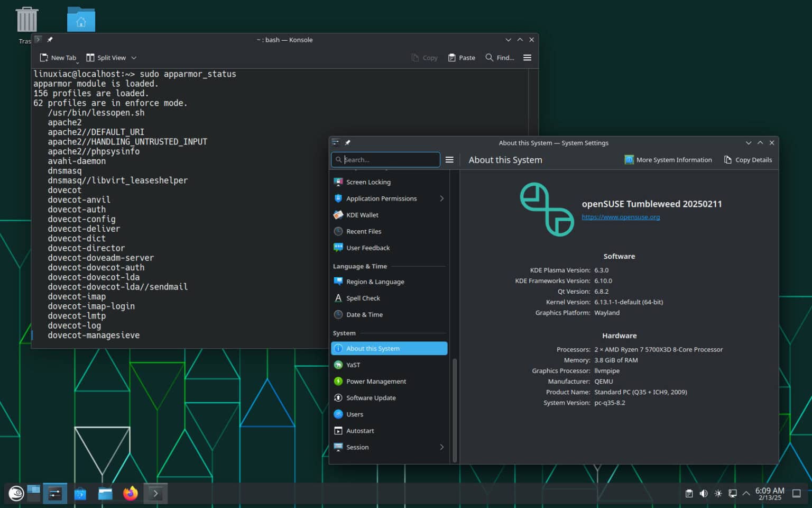812x508 pixels.
Task: Open Date & Time settings
Action: click(x=365, y=314)
